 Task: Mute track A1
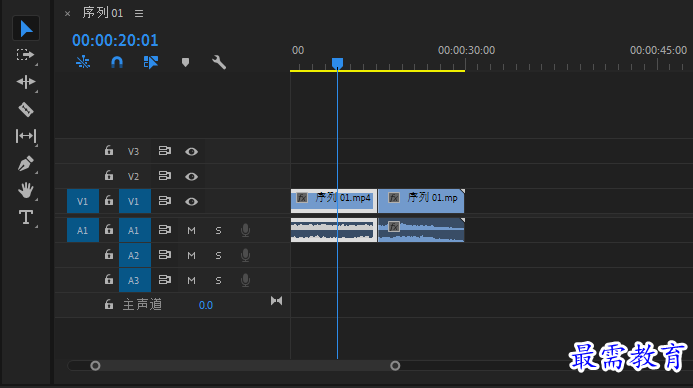(x=191, y=230)
